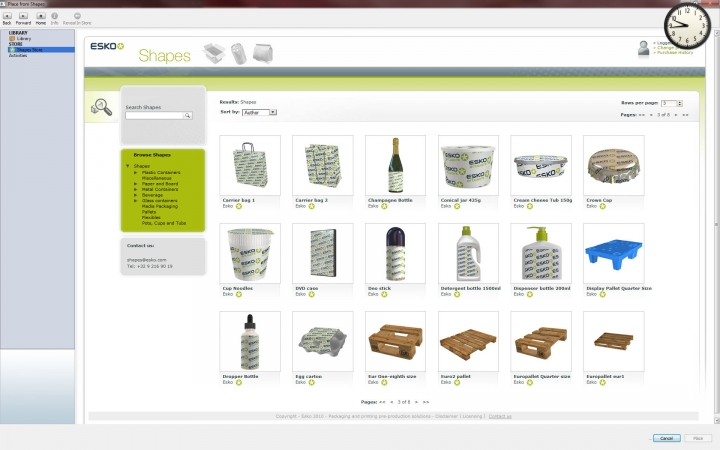This screenshot has width=720, height=450.
Task: Go to Home via toolbar icon
Action: 41,16
